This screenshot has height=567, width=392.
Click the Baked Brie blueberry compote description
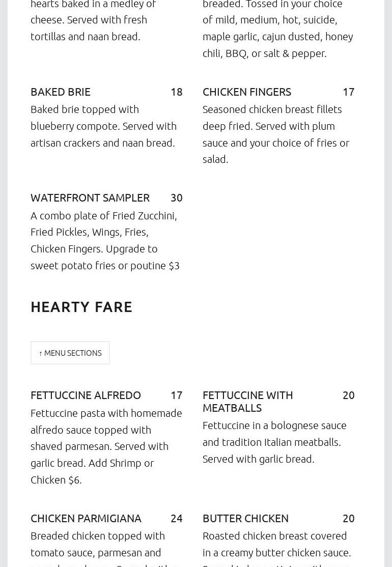click(x=103, y=126)
